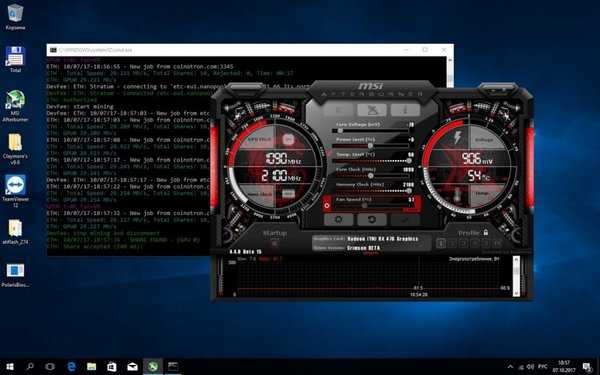
Task: Select profile slot 1
Action: [x=441, y=243]
